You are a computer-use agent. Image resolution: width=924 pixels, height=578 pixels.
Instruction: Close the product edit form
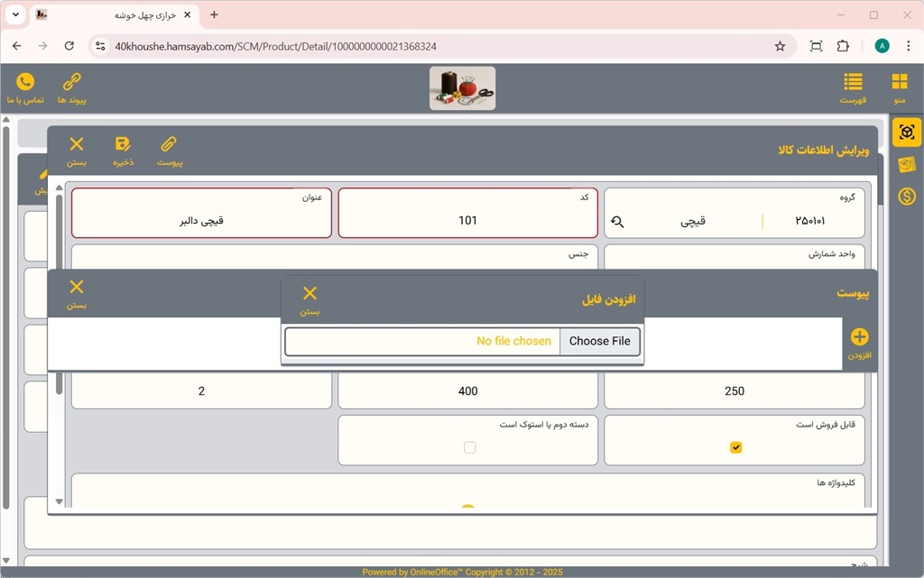[77, 144]
